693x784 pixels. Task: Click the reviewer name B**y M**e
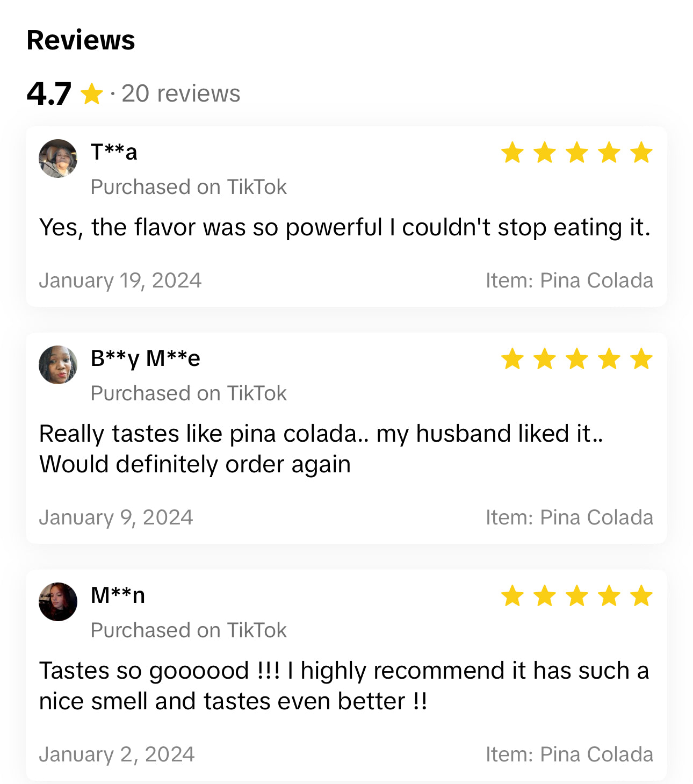[145, 358]
